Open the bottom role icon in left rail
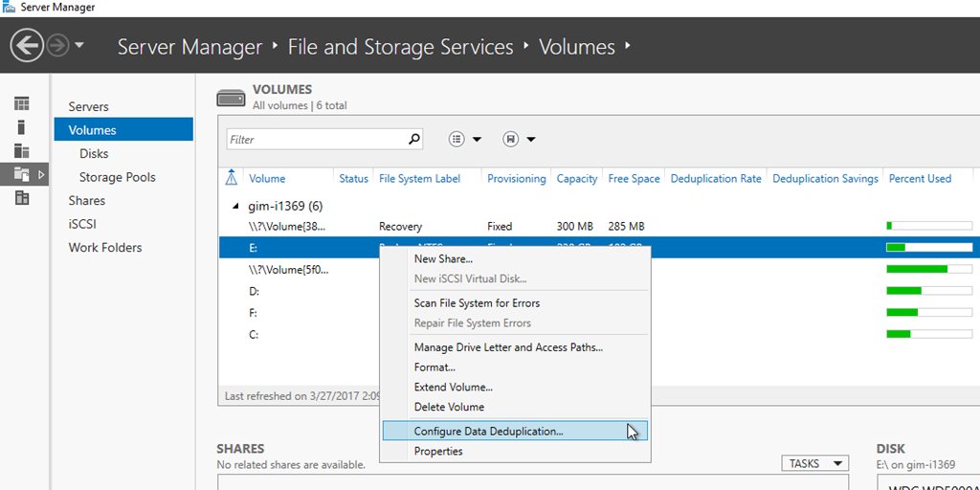This screenshot has height=490, width=980. (22, 198)
